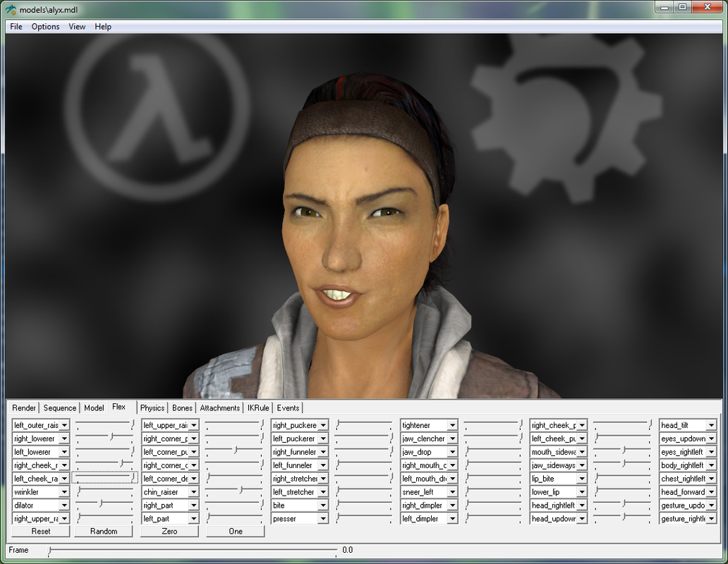The height and width of the screenshot is (564, 728).
Task: Switch to the Sequence tab
Action: tap(60, 407)
